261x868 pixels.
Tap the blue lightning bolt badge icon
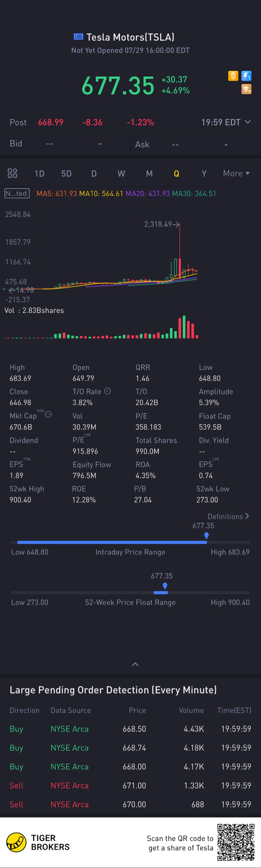(x=246, y=76)
